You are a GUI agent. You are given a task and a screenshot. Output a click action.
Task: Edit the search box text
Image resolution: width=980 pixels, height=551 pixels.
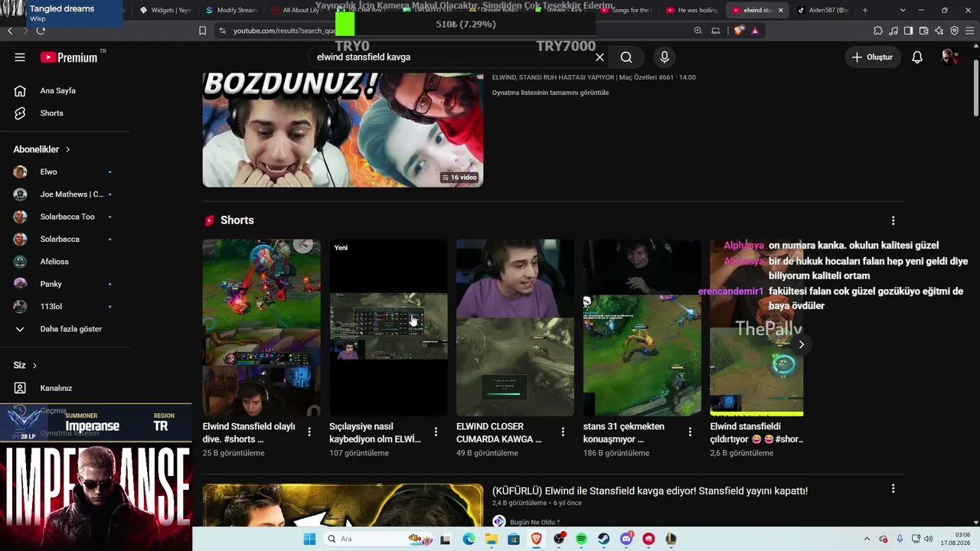click(x=452, y=57)
